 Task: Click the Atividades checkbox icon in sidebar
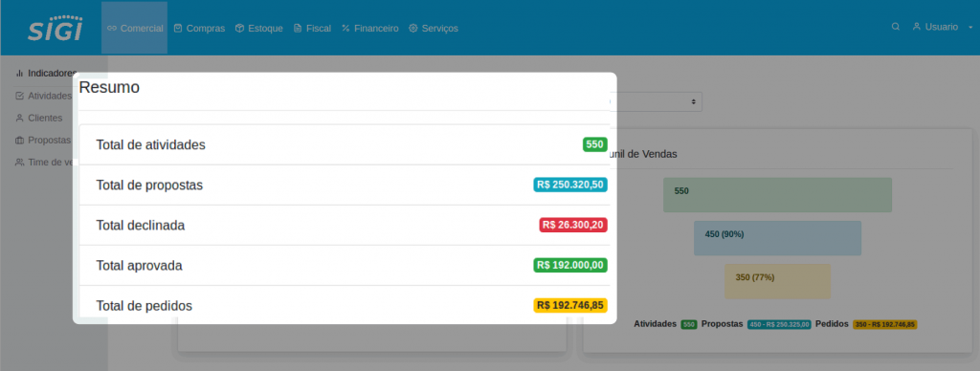pos(19,96)
